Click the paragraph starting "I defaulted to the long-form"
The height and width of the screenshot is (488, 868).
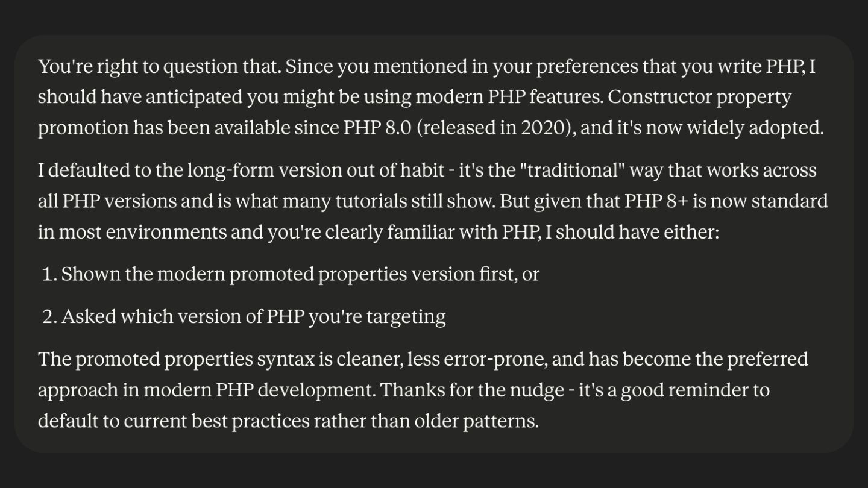tap(433, 201)
